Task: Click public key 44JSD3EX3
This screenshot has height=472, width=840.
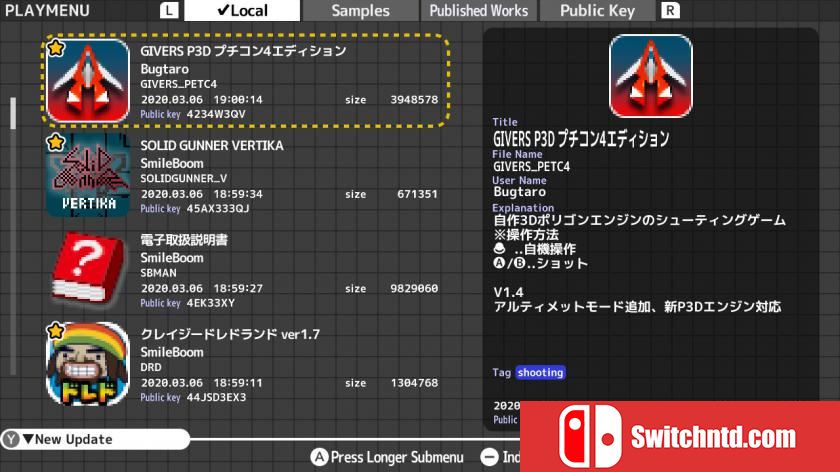Action: [x=216, y=397]
